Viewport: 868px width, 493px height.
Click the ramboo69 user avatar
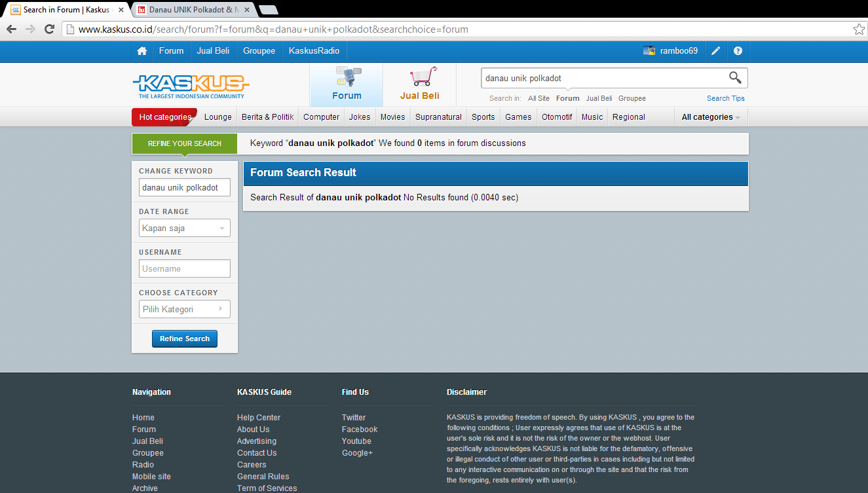click(x=649, y=51)
